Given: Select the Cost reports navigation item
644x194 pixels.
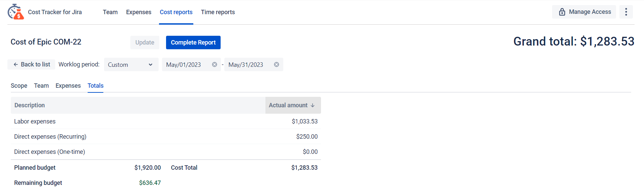Looking at the screenshot, I should 176,12.
